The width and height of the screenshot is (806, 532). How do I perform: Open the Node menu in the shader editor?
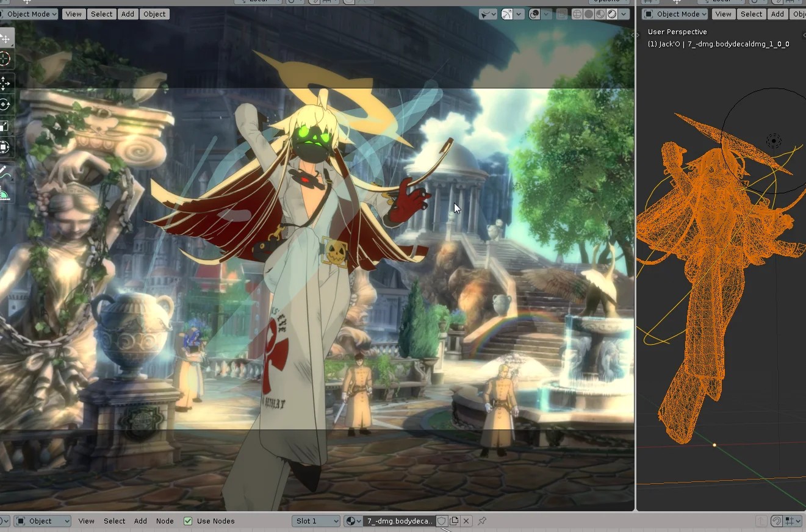tap(165, 521)
